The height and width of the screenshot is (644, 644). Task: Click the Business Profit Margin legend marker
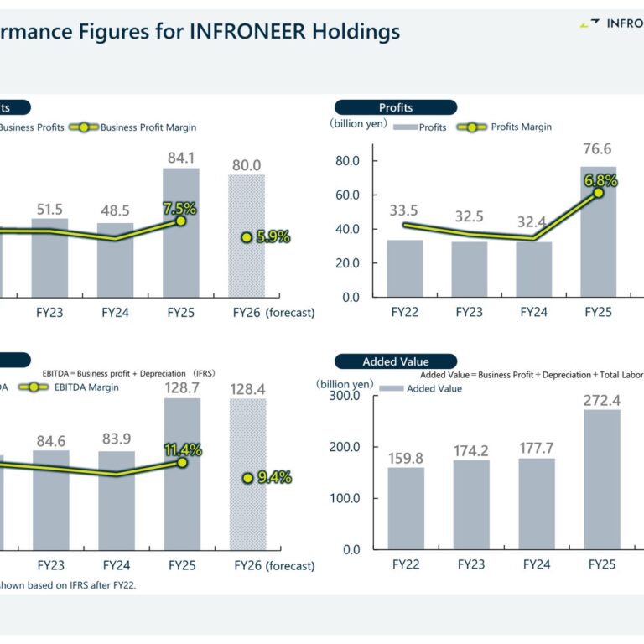click(x=84, y=127)
